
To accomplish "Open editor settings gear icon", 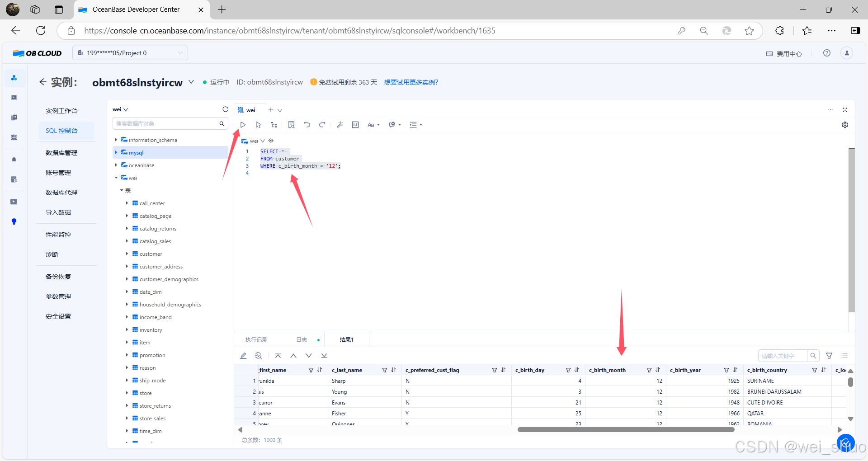I will (x=845, y=125).
